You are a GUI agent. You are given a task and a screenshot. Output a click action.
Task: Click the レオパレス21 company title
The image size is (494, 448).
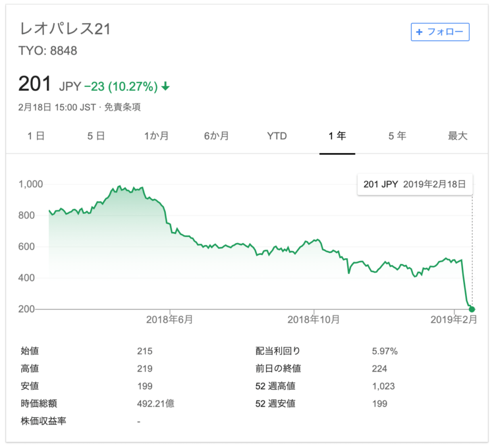pos(65,28)
